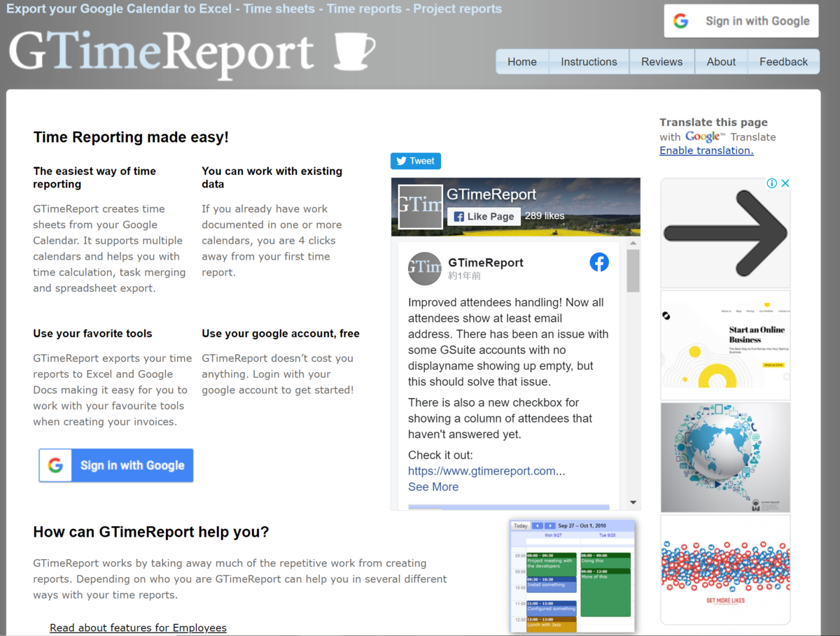Click the large arrow advertisement
The height and width of the screenshot is (636, 840).
point(725,233)
